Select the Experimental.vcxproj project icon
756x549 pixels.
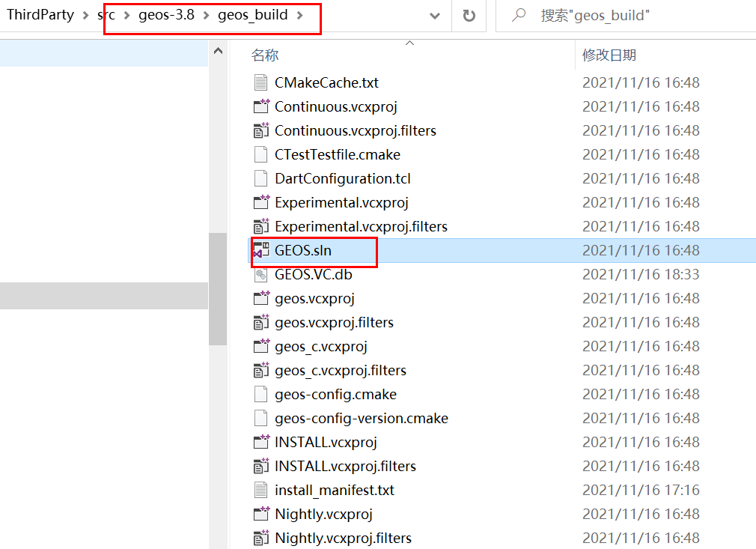(x=260, y=202)
